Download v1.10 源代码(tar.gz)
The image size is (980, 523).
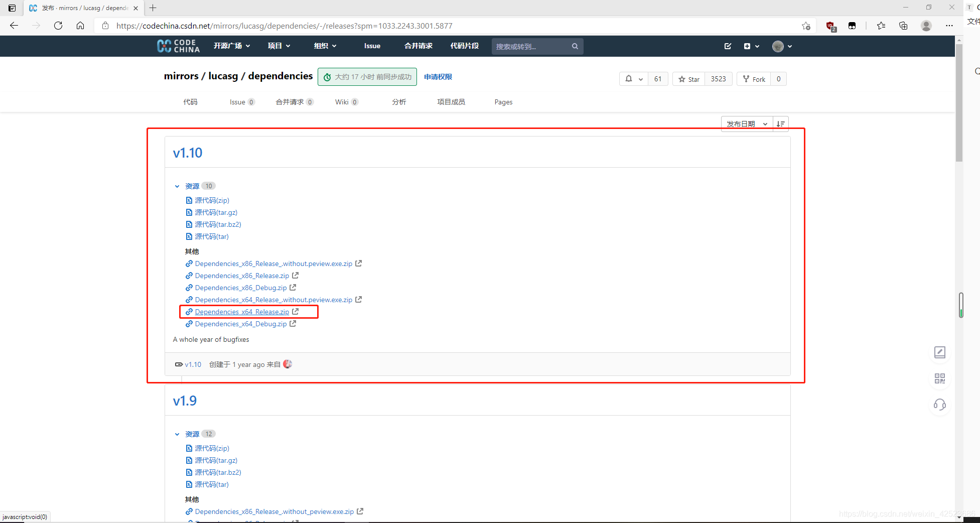pos(216,212)
